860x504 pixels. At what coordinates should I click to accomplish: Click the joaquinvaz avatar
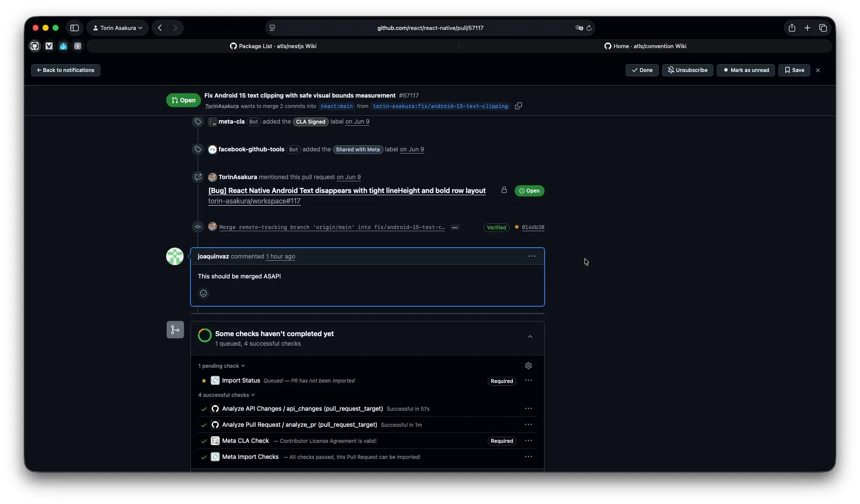175,256
